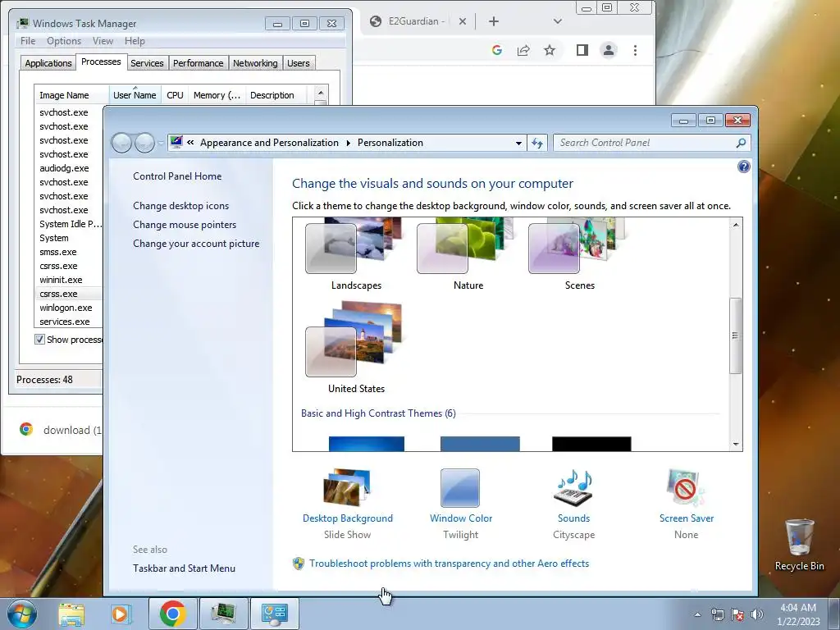The height and width of the screenshot is (630, 840).
Task: Open the Action Center flag icon
Action: [x=737, y=614]
